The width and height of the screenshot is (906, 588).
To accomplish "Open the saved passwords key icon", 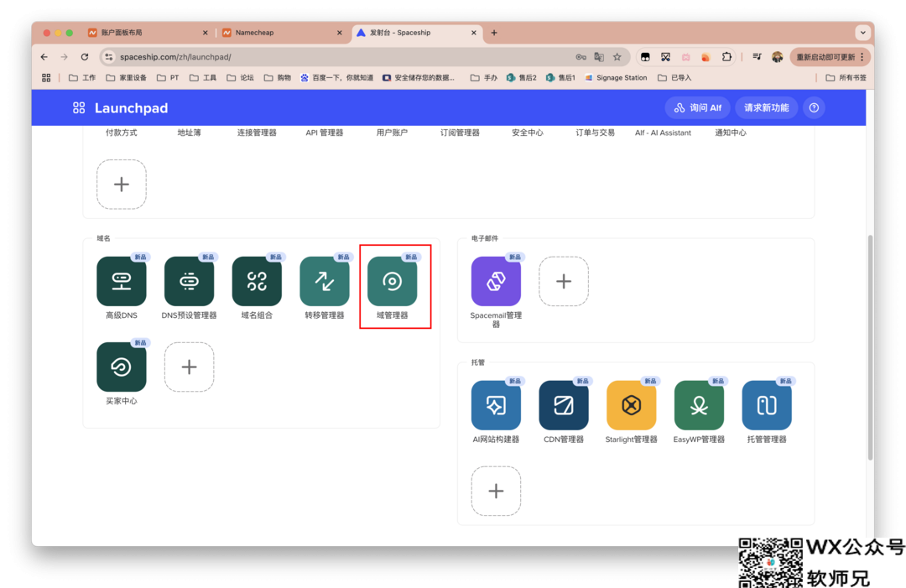I will click(x=581, y=57).
